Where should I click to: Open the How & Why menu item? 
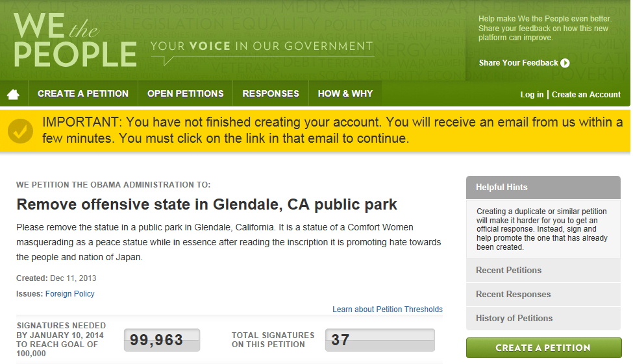click(x=345, y=93)
